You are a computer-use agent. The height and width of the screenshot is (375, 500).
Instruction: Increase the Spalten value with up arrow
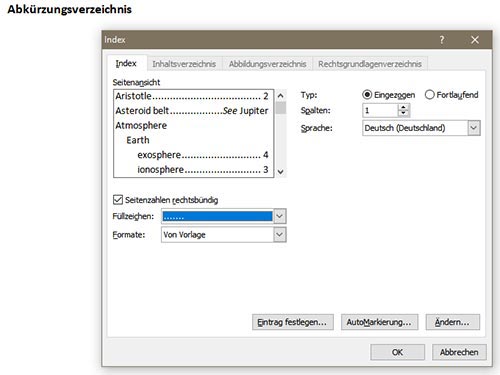click(404, 107)
